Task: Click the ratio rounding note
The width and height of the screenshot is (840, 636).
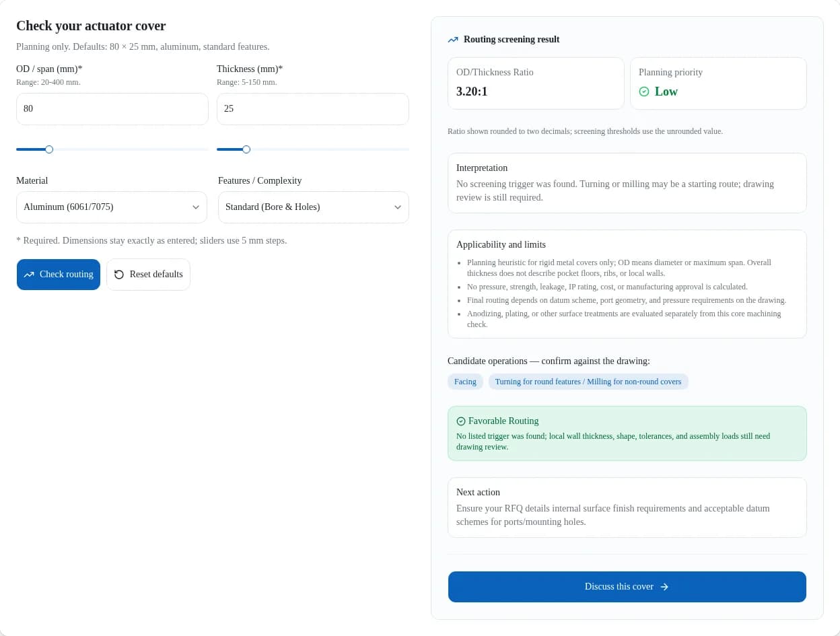Action: pos(585,131)
